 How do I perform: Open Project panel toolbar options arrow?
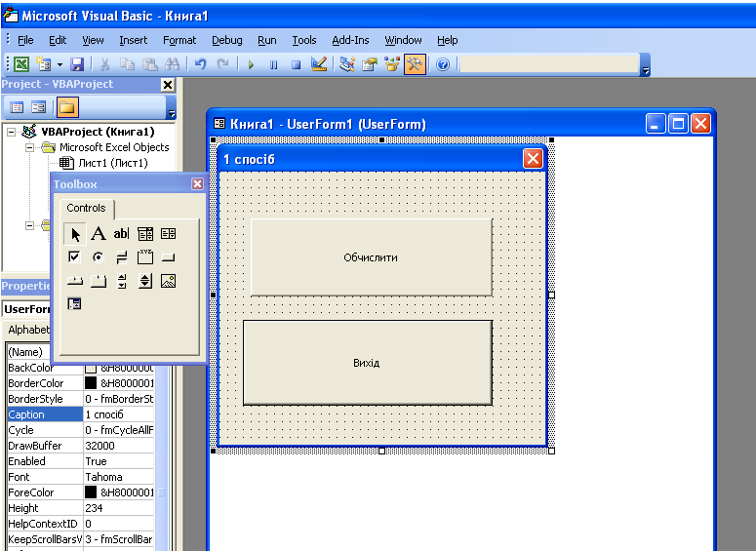coord(172,108)
